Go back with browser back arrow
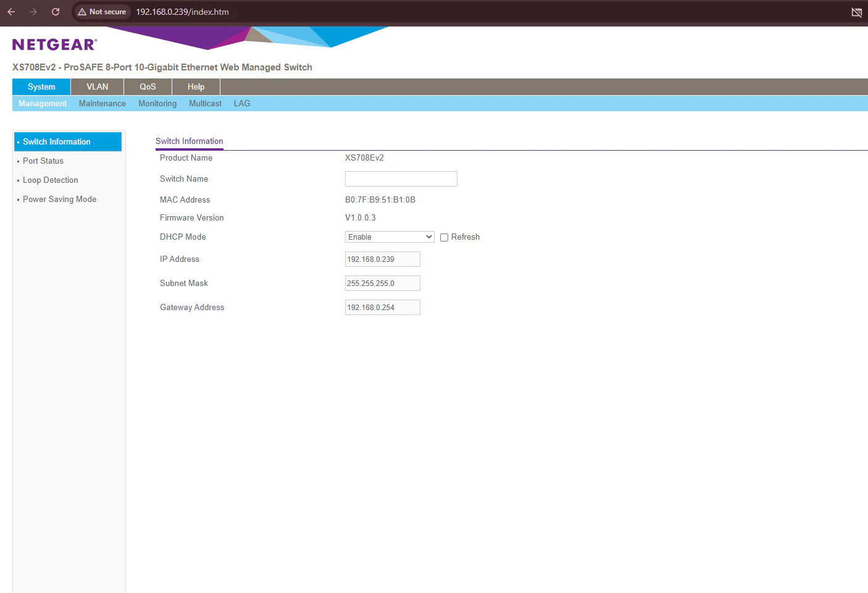Viewport: 868px width, 593px height. [x=11, y=12]
